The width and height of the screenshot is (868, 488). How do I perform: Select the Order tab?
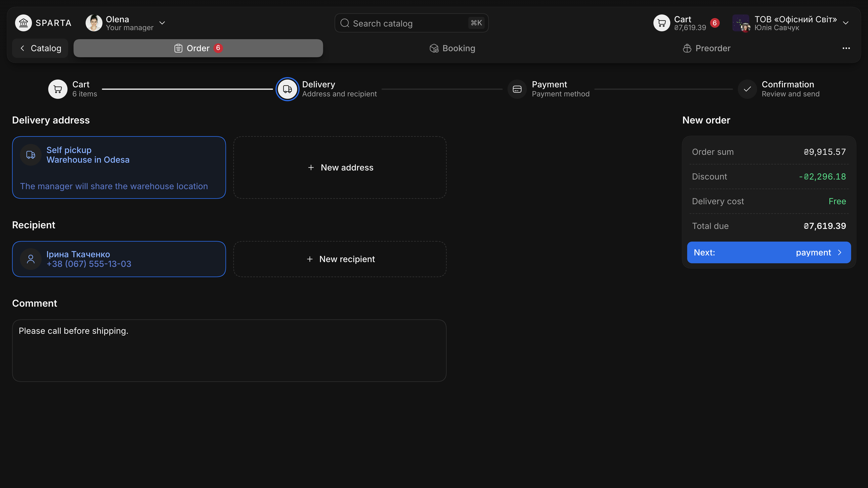click(198, 48)
